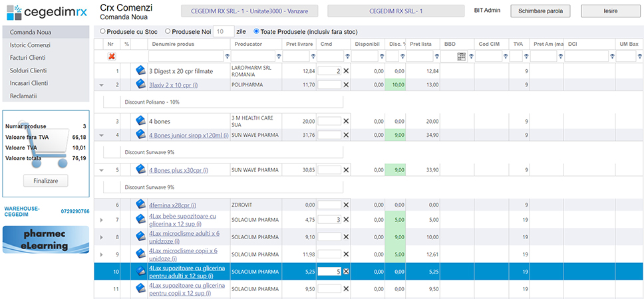This screenshot has width=644, height=299.
Task: Clear quantity X for 4femina row
Action: (346, 204)
